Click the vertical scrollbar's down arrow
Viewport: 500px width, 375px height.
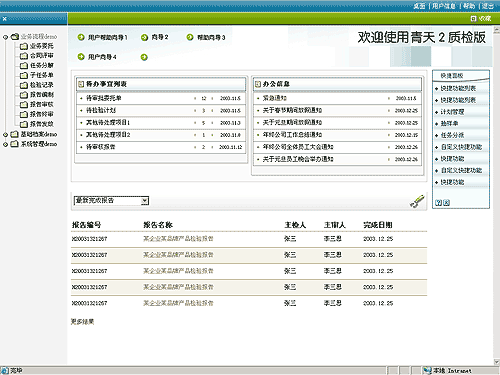click(x=497, y=362)
